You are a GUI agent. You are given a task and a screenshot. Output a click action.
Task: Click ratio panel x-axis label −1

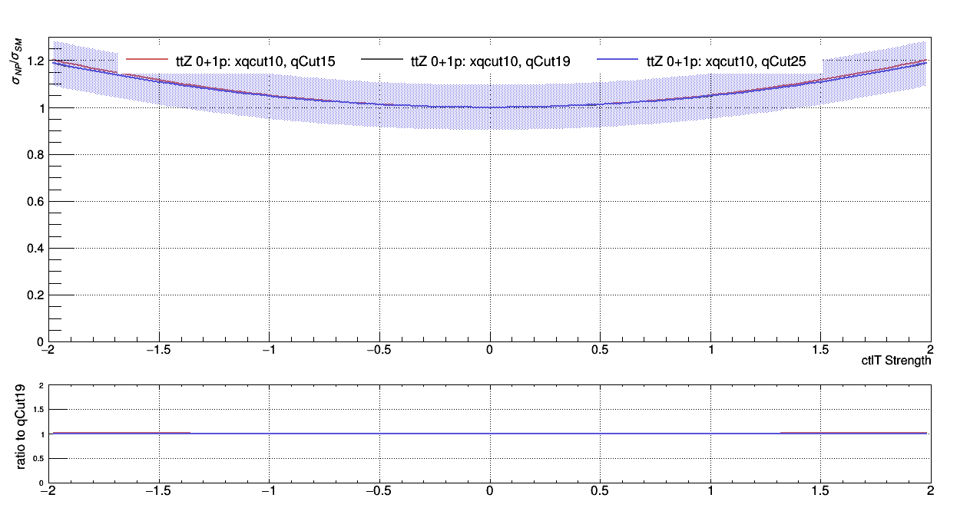coord(269,490)
